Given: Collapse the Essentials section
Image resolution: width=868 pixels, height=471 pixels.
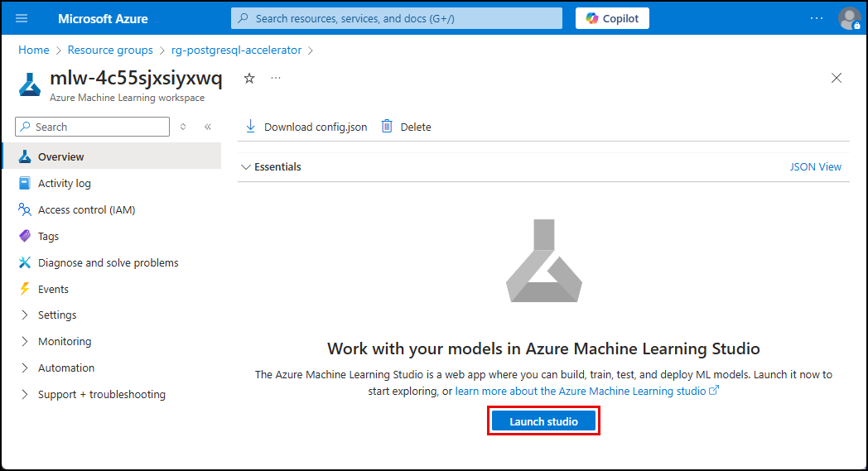Looking at the screenshot, I should tap(272, 166).
